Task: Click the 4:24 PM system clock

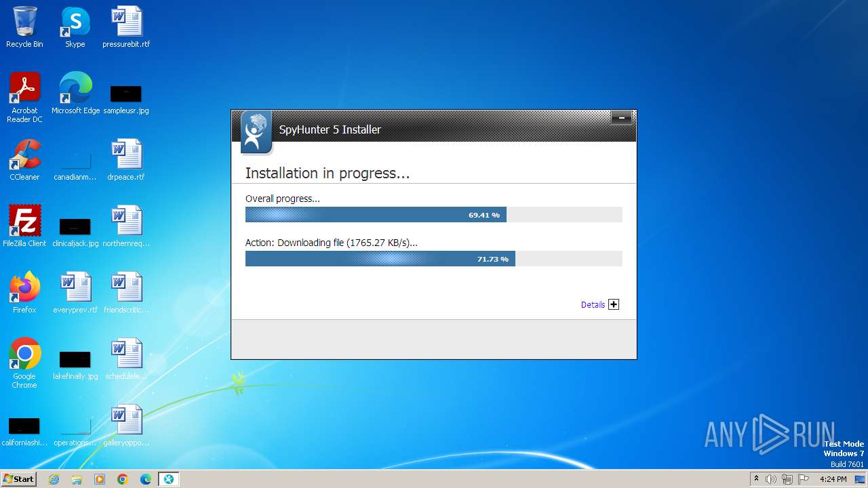Action: pos(833,479)
